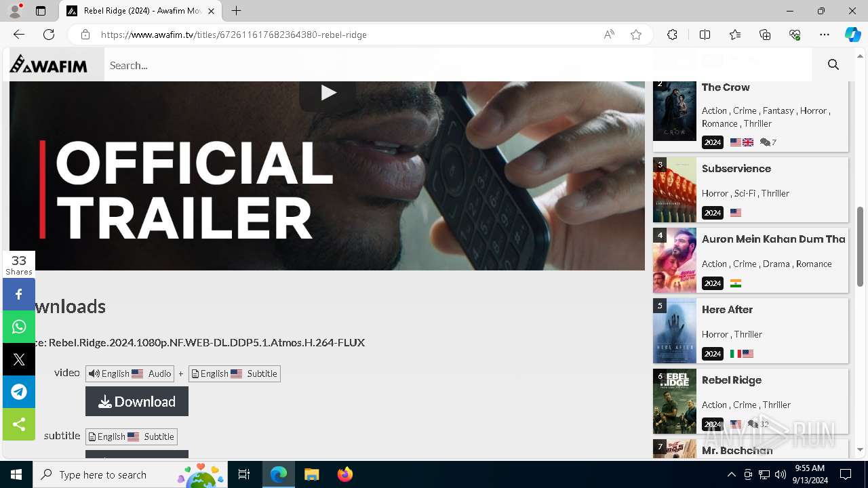Open browser Collections
The width and height of the screenshot is (868, 488).
[x=765, y=35]
